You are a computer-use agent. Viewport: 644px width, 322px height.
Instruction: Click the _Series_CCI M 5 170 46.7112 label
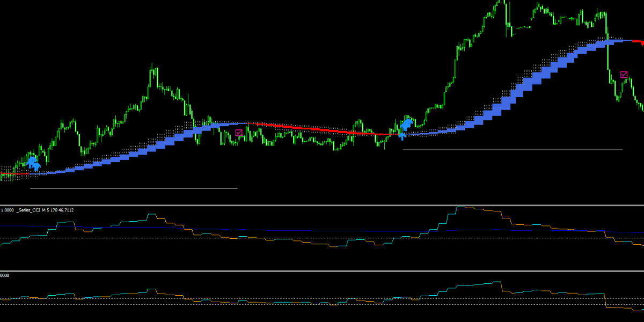45,210
